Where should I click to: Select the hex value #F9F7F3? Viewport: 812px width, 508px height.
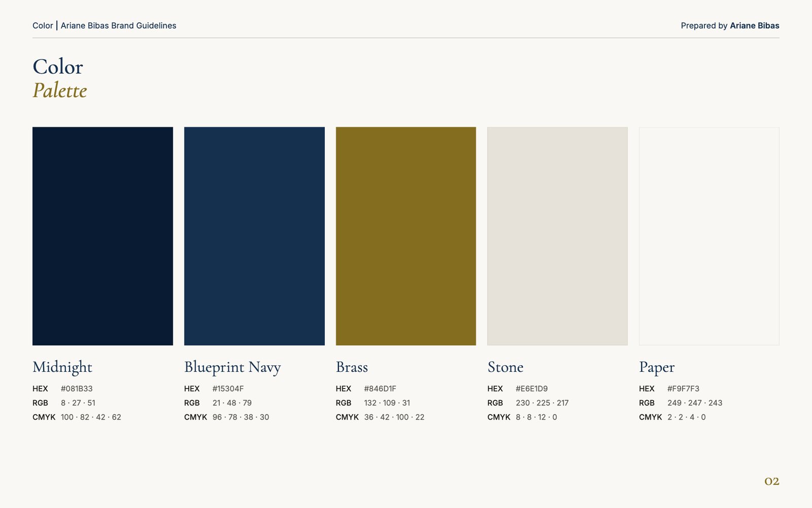[x=683, y=389]
